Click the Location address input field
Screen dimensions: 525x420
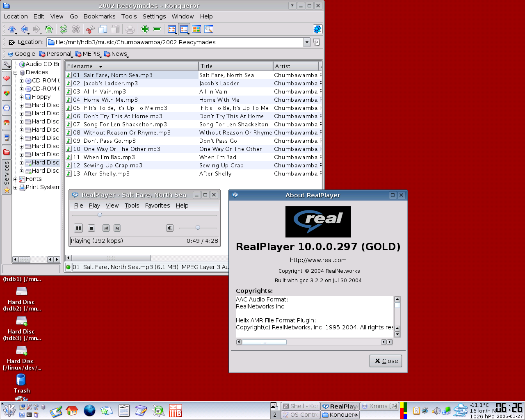pyautogui.click(x=175, y=42)
